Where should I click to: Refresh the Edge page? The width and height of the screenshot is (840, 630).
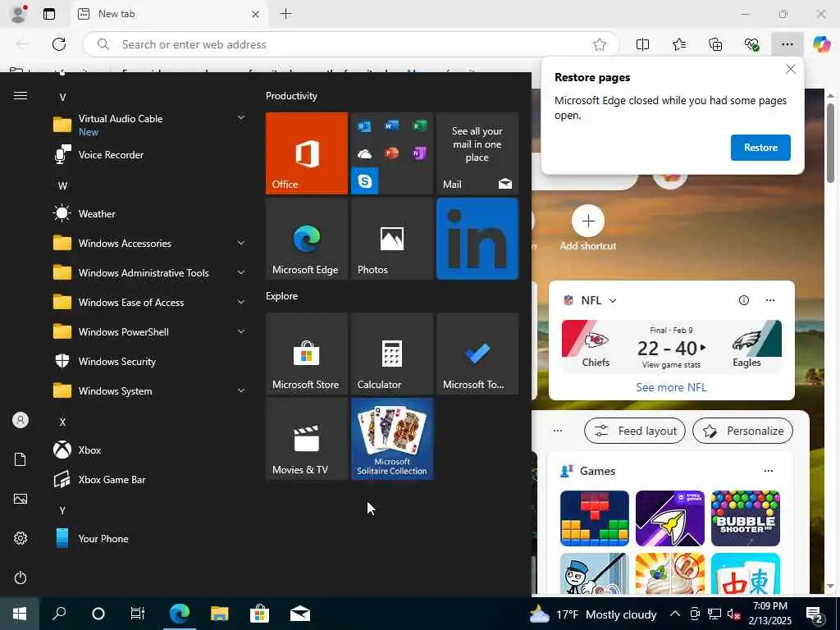point(59,44)
